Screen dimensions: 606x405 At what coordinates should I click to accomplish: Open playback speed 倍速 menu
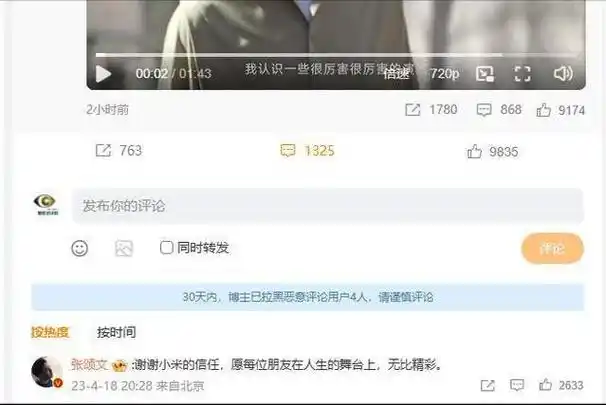pos(396,73)
